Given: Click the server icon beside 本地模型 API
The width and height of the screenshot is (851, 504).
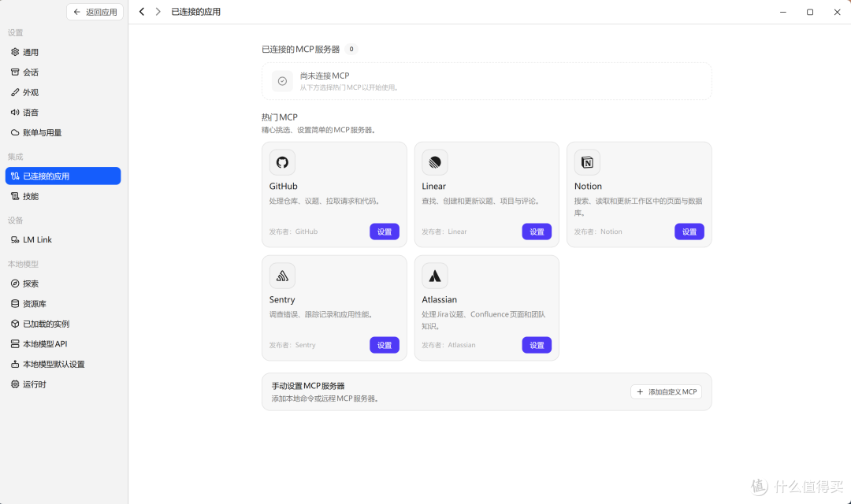Looking at the screenshot, I should pos(15,344).
